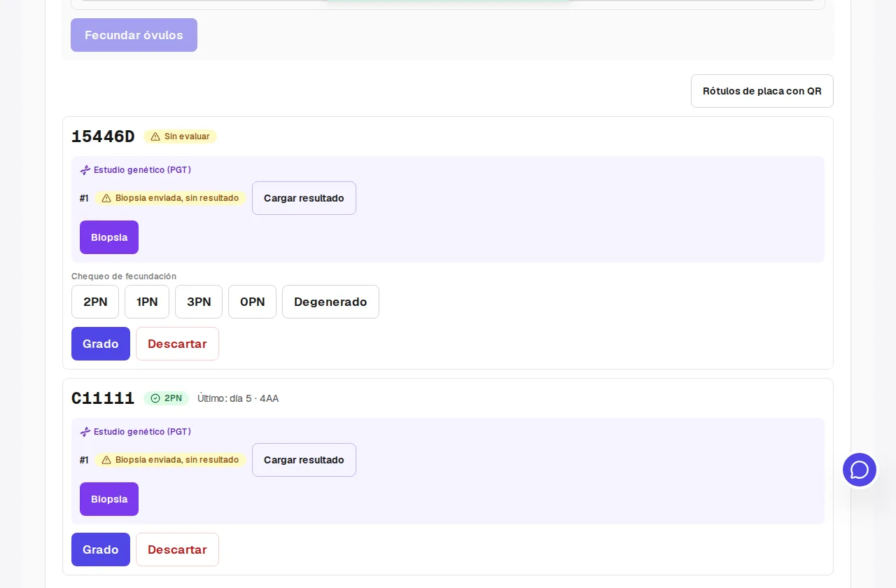Click the check icon in C11111 2PN badge
896x588 pixels.
click(155, 398)
